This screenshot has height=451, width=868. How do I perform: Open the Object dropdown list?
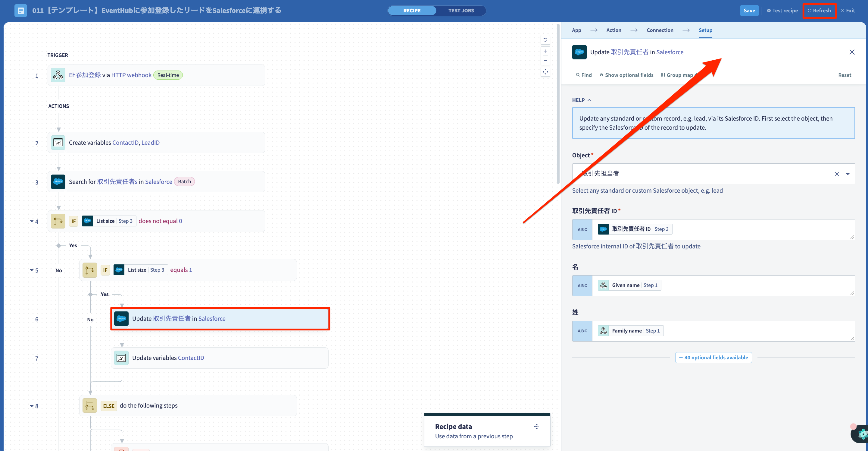point(848,174)
